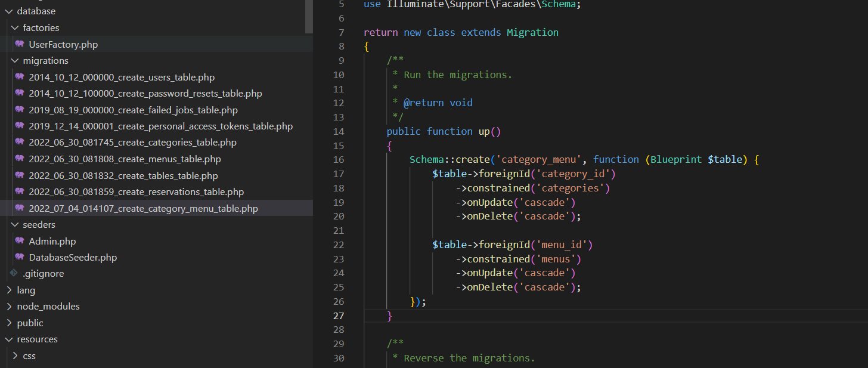868x368 pixels.
Task: Expand the css folder chevron
Action: point(15,356)
